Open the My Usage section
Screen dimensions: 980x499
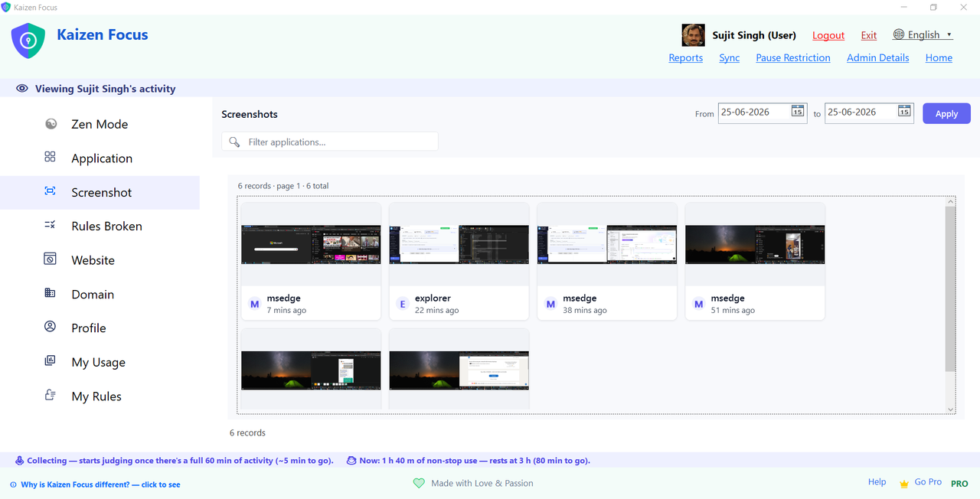(100, 362)
